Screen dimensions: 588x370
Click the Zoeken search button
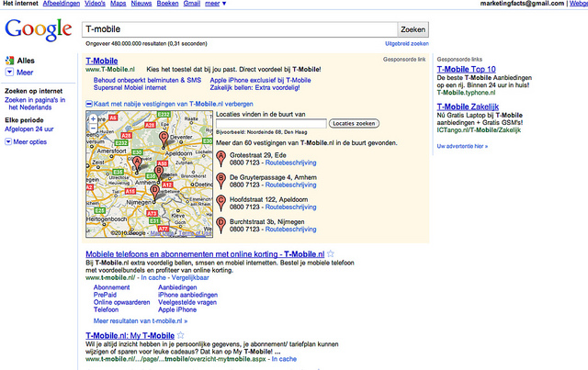coord(413,29)
